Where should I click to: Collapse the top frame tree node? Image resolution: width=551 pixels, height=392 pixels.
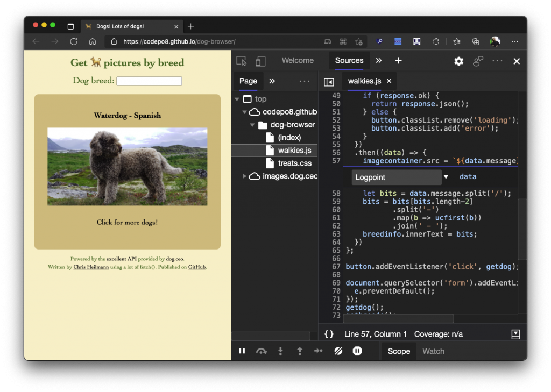coord(237,99)
